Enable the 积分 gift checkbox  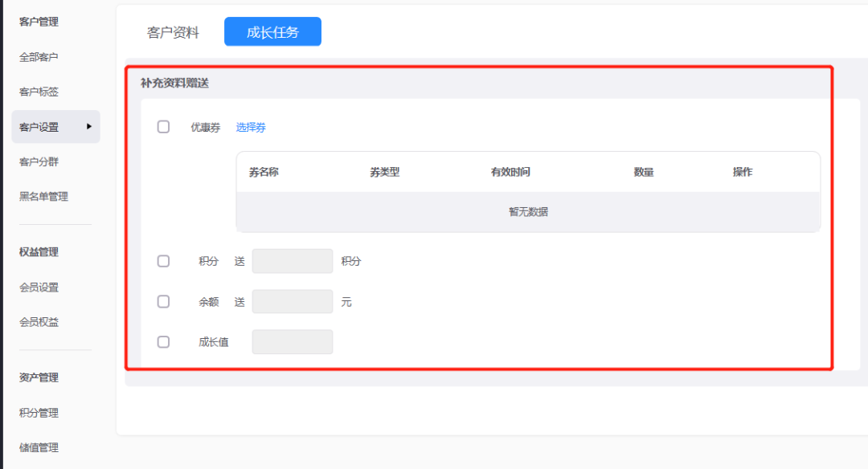pos(163,261)
